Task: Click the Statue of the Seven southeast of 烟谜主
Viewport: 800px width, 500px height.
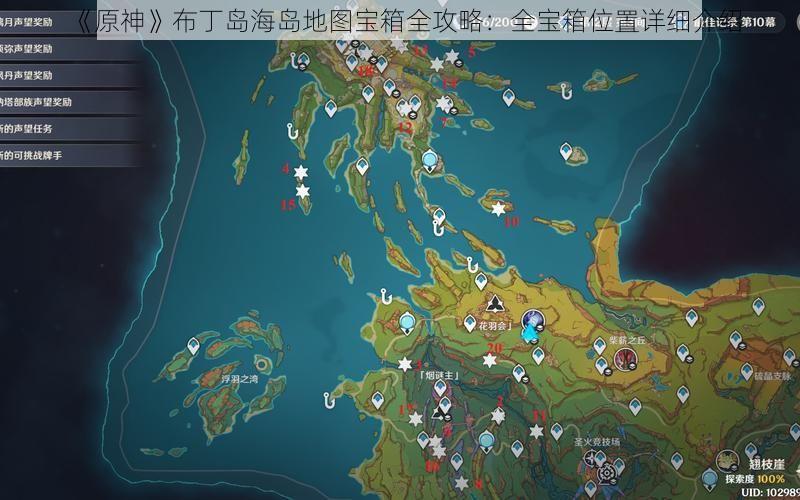Action: coord(486,441)
